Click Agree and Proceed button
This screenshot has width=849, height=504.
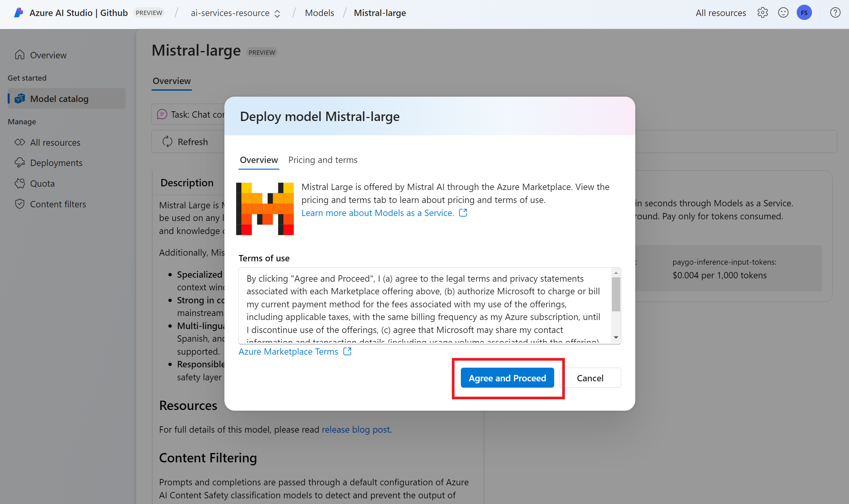[507, 378]
